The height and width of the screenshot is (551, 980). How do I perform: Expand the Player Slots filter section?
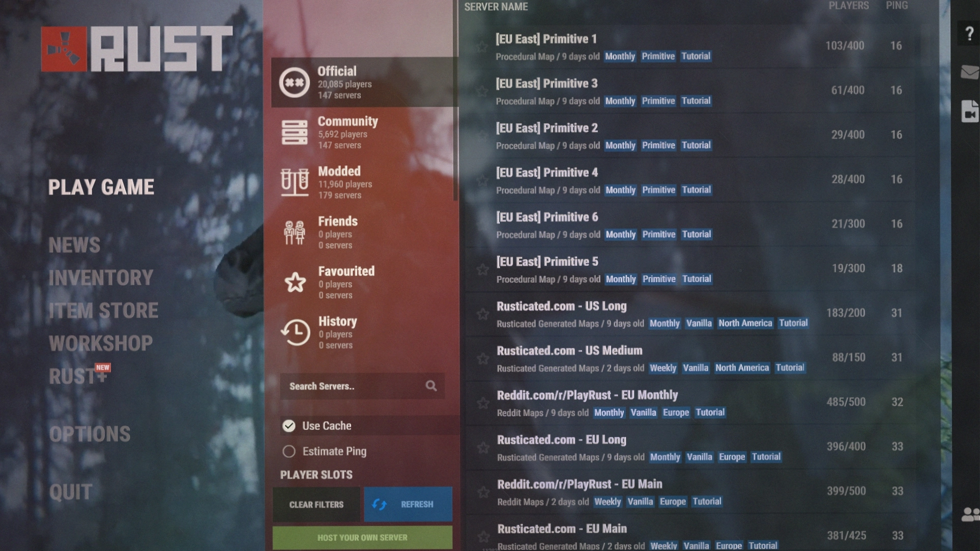point(316,475)
